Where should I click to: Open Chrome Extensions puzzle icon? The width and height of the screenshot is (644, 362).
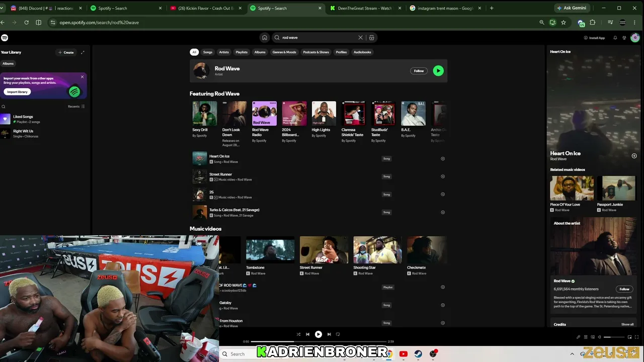click(593, 23)
